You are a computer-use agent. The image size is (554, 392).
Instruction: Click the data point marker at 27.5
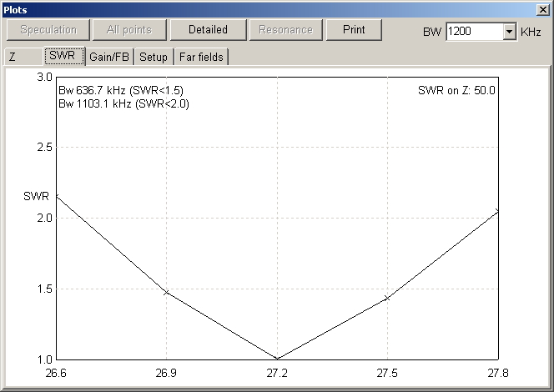tap(388, 298)
